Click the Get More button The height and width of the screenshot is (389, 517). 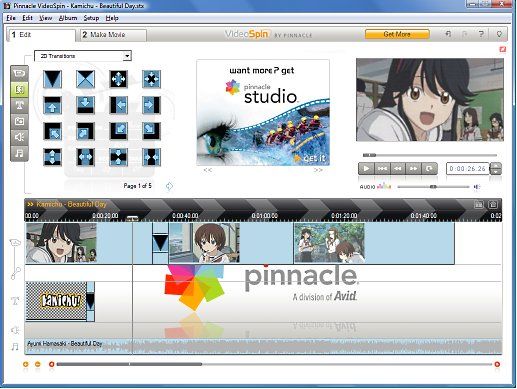397,34
